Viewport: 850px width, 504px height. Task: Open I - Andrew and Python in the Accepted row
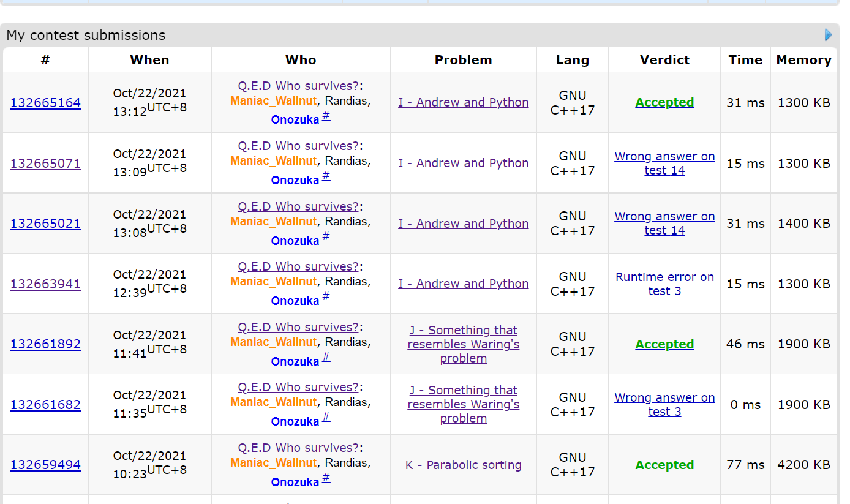pos(463,103)
